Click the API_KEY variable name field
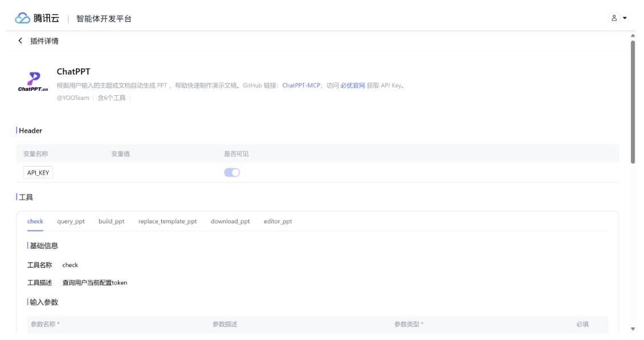The height and width of the screenshot is (340, 644). coord(38,173)
